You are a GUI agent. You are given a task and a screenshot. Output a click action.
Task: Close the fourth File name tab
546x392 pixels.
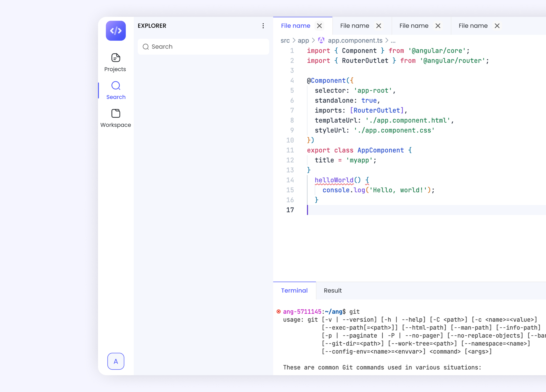(497, 26)
